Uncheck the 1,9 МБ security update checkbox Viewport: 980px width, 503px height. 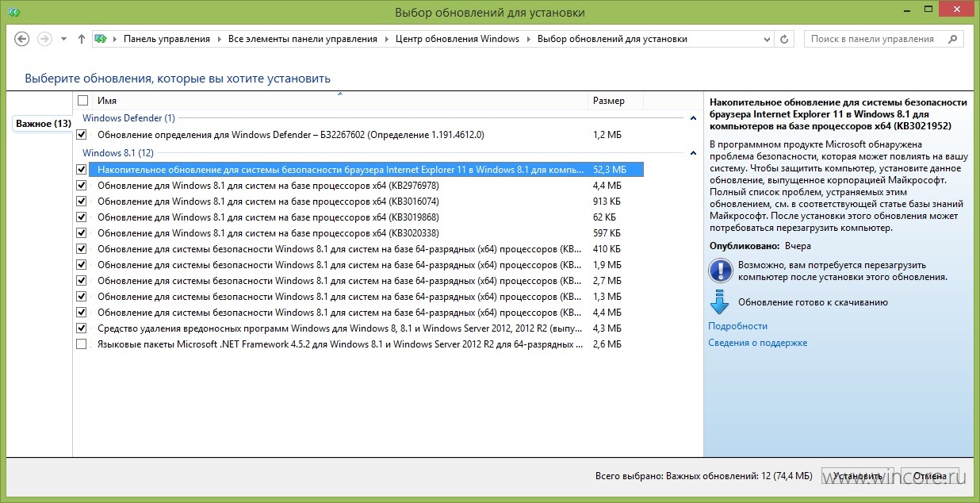(x=82, y=265)
